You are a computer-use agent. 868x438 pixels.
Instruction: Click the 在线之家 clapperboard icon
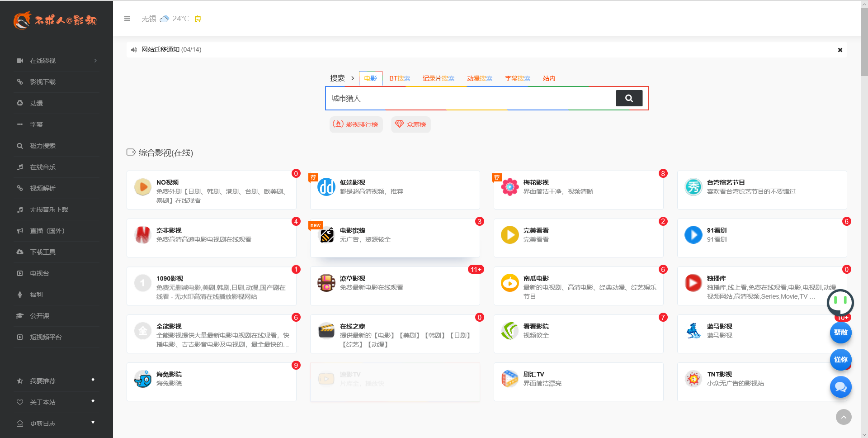click(326, 331)
